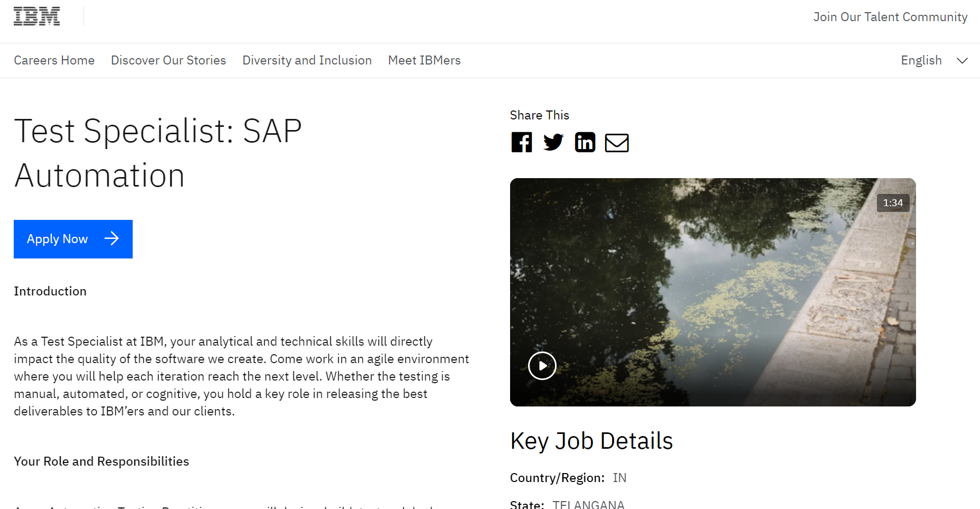
Task: Share this job on Facebook
Action: (522, 142)
